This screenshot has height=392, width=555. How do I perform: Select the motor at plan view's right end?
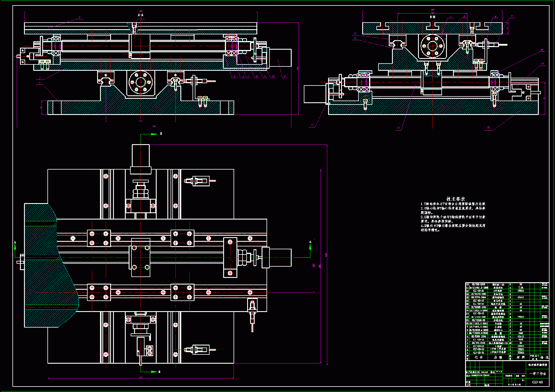click(280, 257)
